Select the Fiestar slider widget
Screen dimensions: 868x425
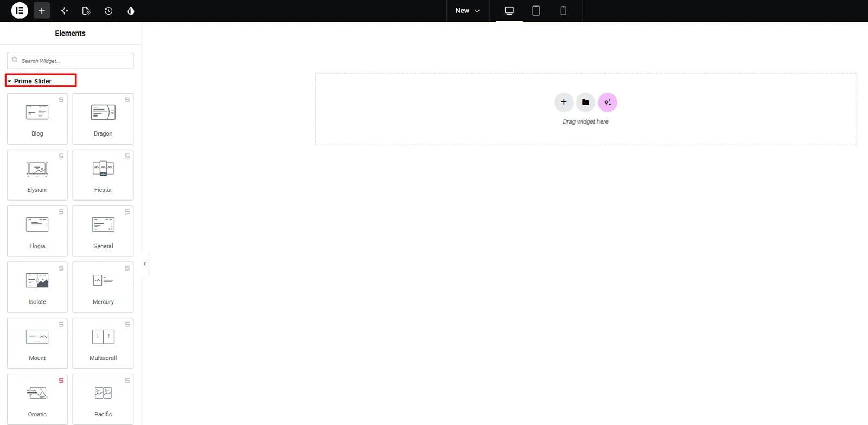pyautogui.click(x=103, y=175)
